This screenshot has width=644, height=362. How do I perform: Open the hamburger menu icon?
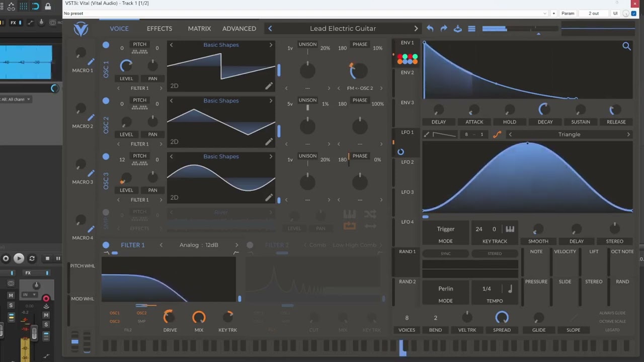tap(471, 29)
